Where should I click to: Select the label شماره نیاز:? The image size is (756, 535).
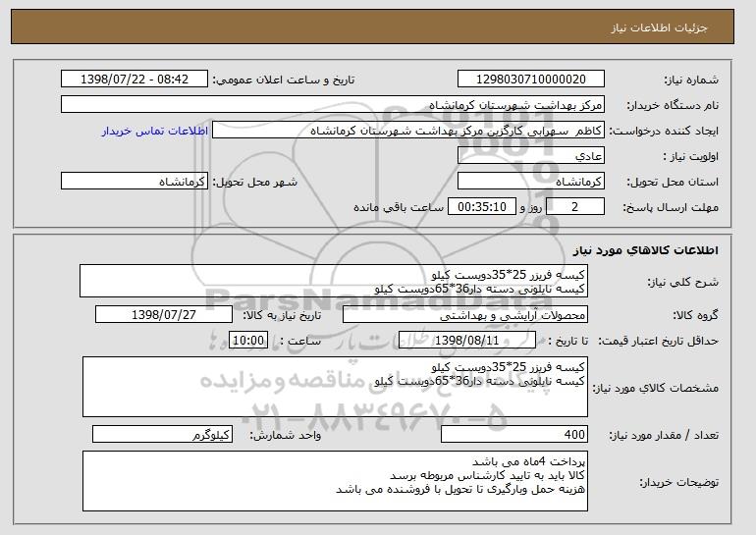click(x=691, y=80)
